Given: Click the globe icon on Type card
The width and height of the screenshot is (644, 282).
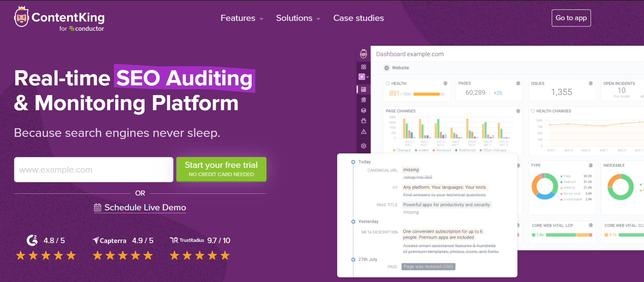Looking at the screenshot, I should pyautogui.click(x=591, y=165).
